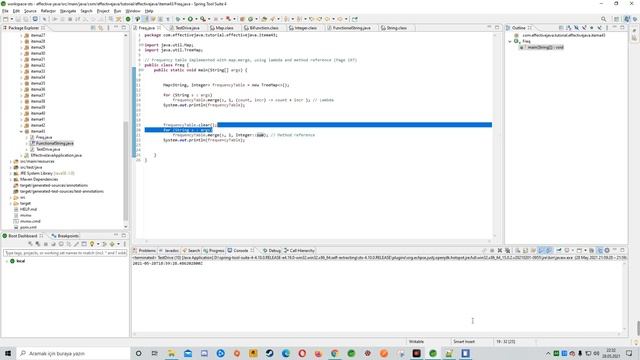Image resolution: width=640 pixels, height=360 pixels.
Task: Minimize the Package Explorer panel
Action: [116, 28]
